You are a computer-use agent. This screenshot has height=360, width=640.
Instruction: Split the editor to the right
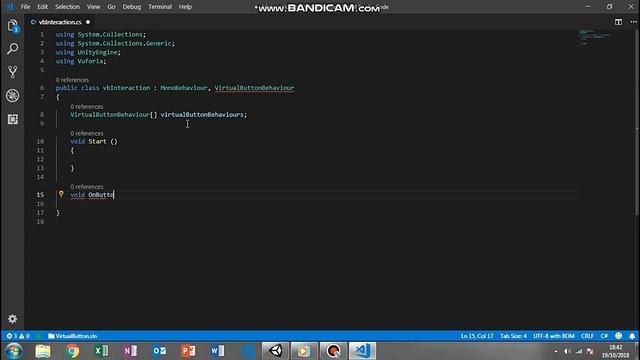[618, 22]
